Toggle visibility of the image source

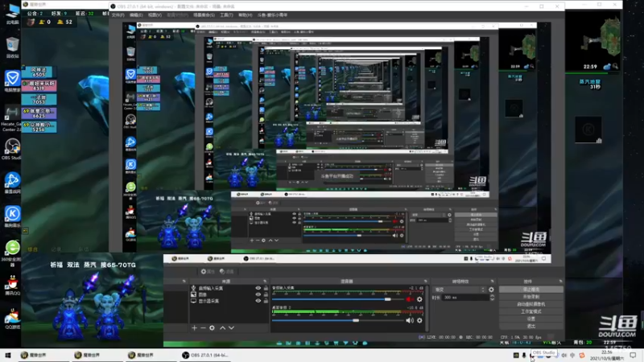(258, 294)
